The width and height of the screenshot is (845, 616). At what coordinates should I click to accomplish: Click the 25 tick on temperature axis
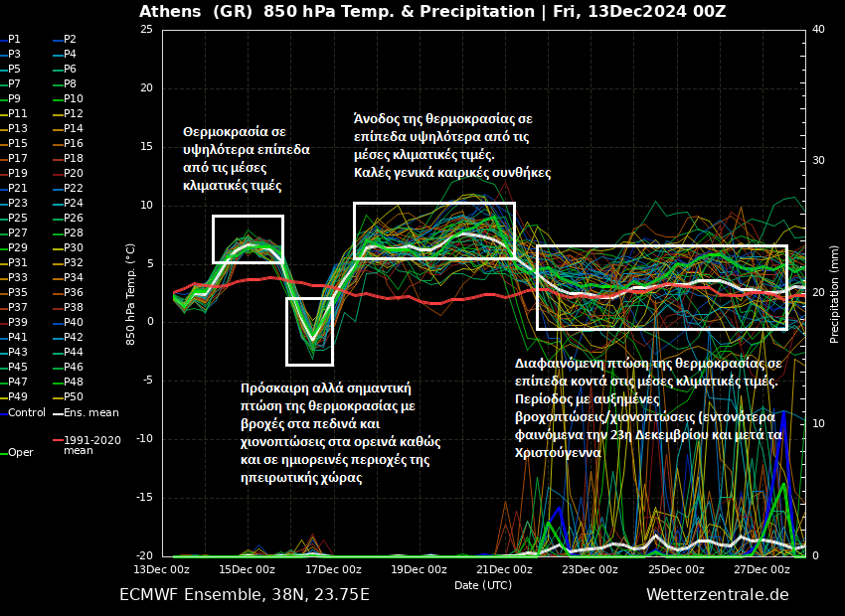pyautogui.click(x=146, y=29)
